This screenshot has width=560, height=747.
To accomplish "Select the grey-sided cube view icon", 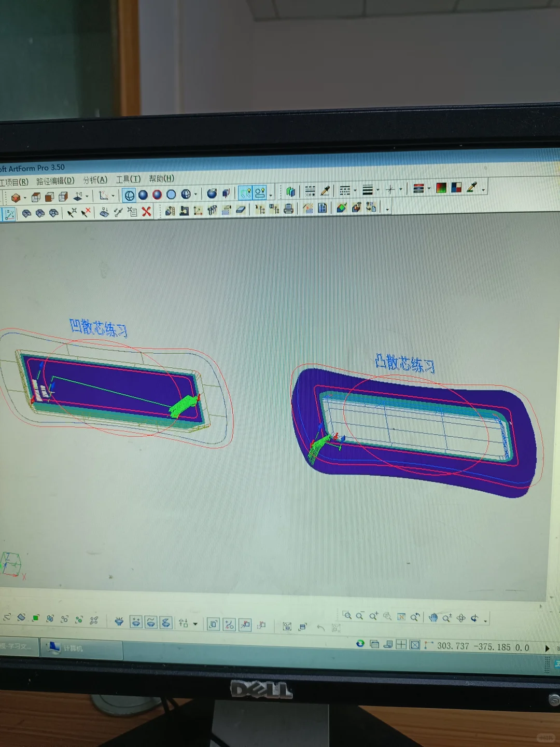I will point(63,197).
